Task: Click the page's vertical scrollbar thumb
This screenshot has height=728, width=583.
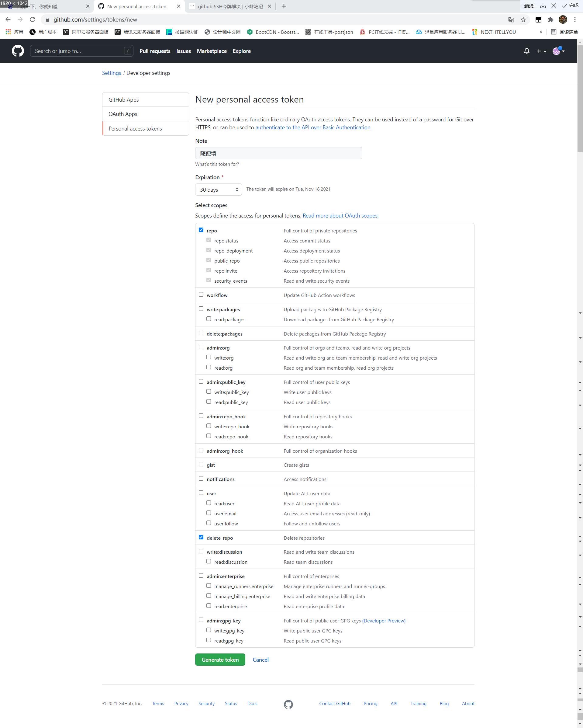Action: point(580,98)
